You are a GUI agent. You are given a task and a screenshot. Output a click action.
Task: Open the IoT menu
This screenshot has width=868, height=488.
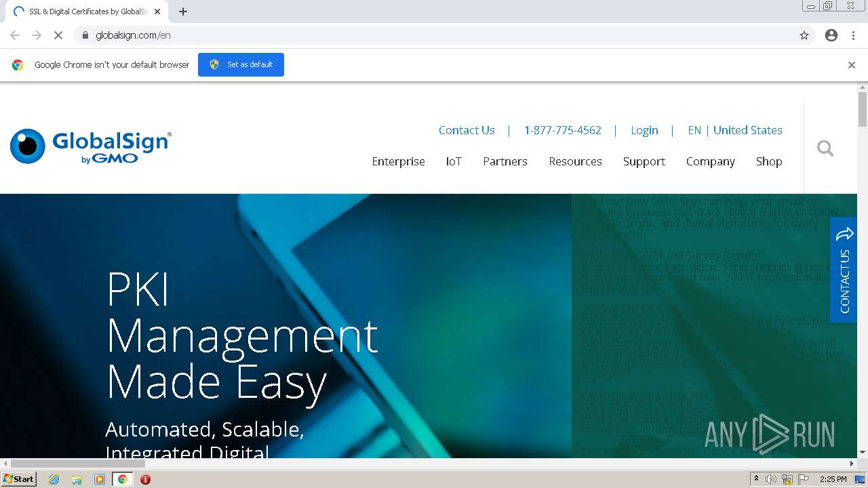(x=454, y=161)
